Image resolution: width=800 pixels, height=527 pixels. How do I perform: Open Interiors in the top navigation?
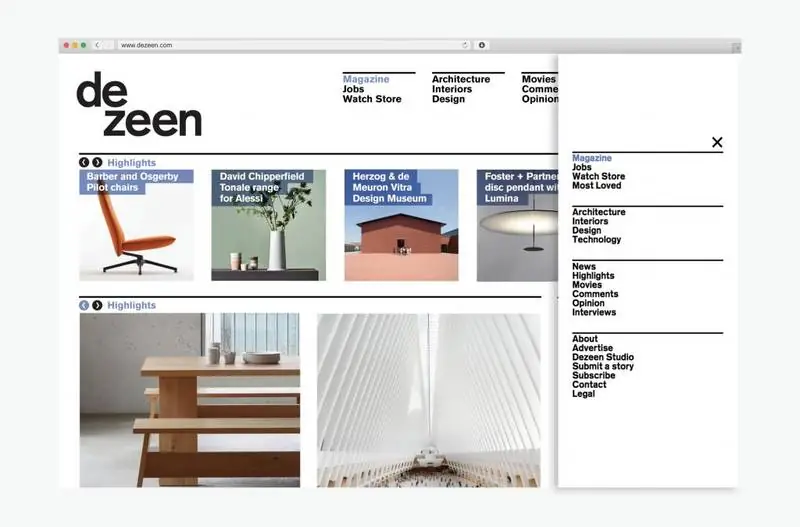pos(452,89)
